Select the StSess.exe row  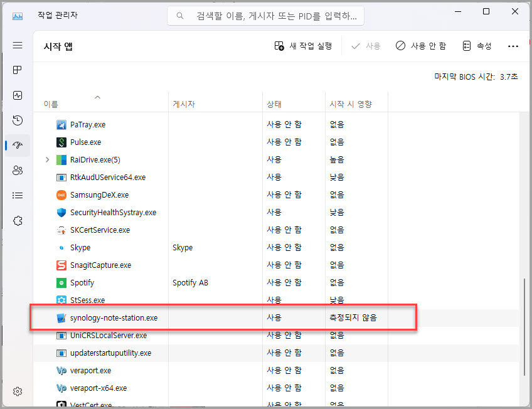pyautogui.click(x=276, y=300)
